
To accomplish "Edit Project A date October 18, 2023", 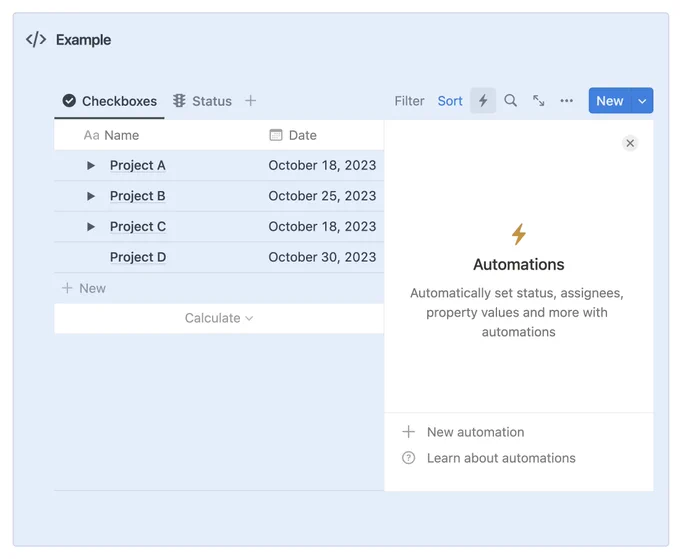I will tap(322, 165).
